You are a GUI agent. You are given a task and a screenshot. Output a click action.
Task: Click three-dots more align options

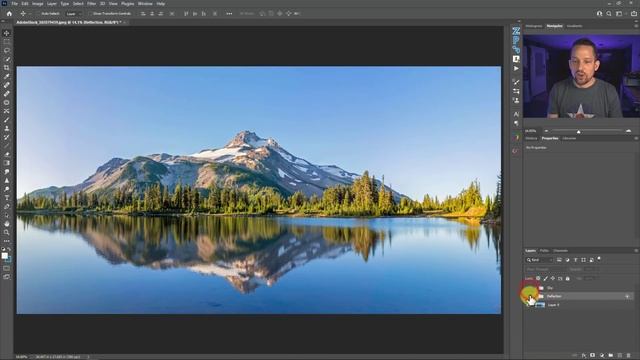(x=229, y=13)
